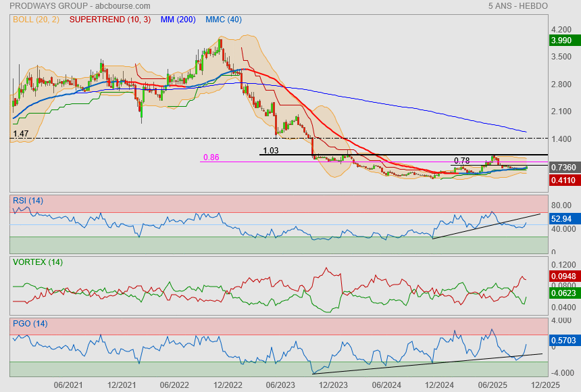Click the 1.47 horizontal level label

point(20,134)
